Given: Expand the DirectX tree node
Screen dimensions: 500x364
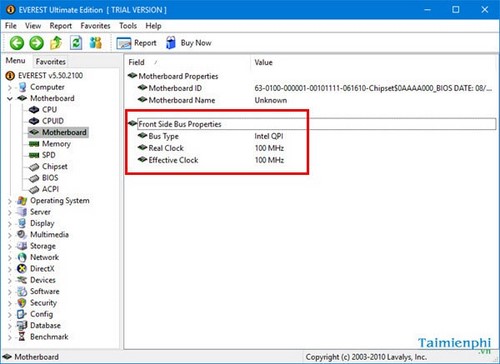Looking at the screenshot, I should coord(10,269).
